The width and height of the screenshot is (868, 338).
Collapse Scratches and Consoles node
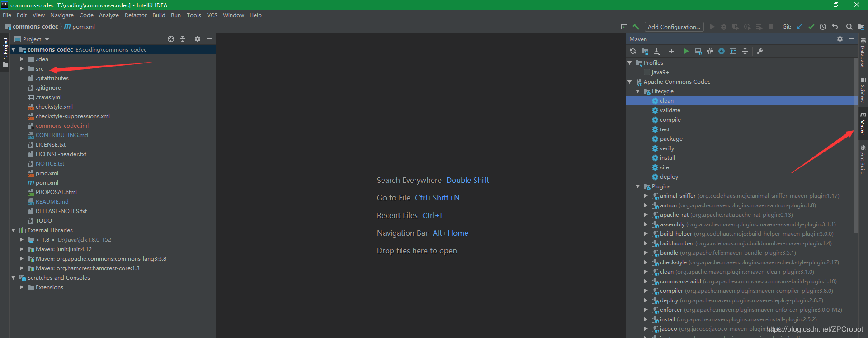click(x=14, y=278)
